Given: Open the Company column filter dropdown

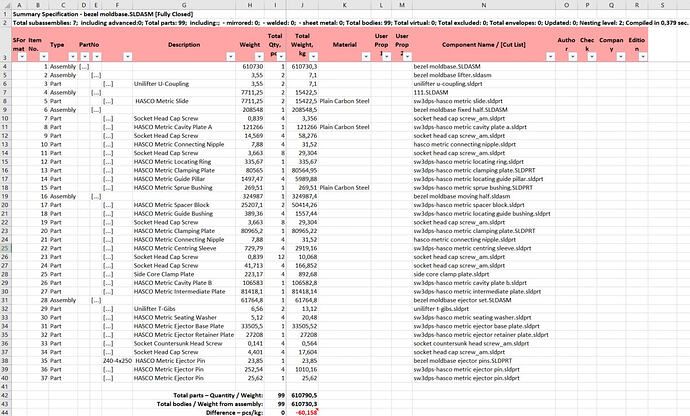Looking at the screenshot, I should [621, 57].
